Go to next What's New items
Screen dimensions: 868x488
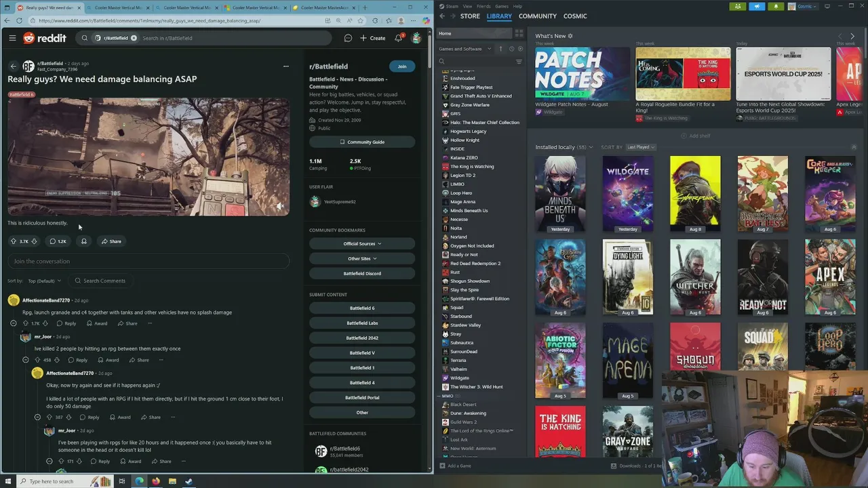point(852,36)
